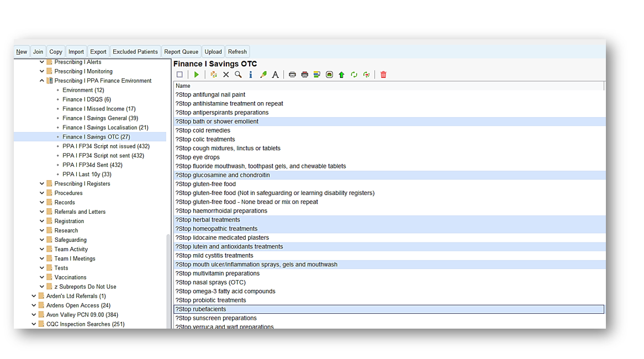Select ?Stop eye drops row
The image size is (644, 359).
coord(389,157)
